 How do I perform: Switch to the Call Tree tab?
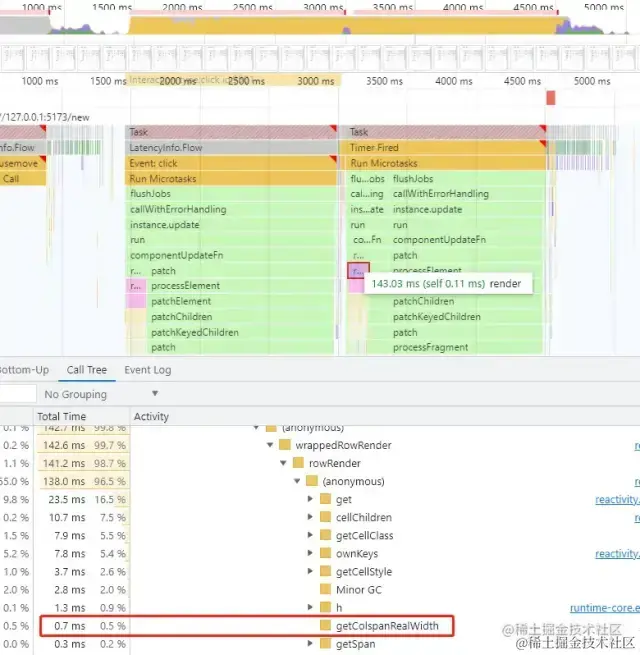click(86, 370)
